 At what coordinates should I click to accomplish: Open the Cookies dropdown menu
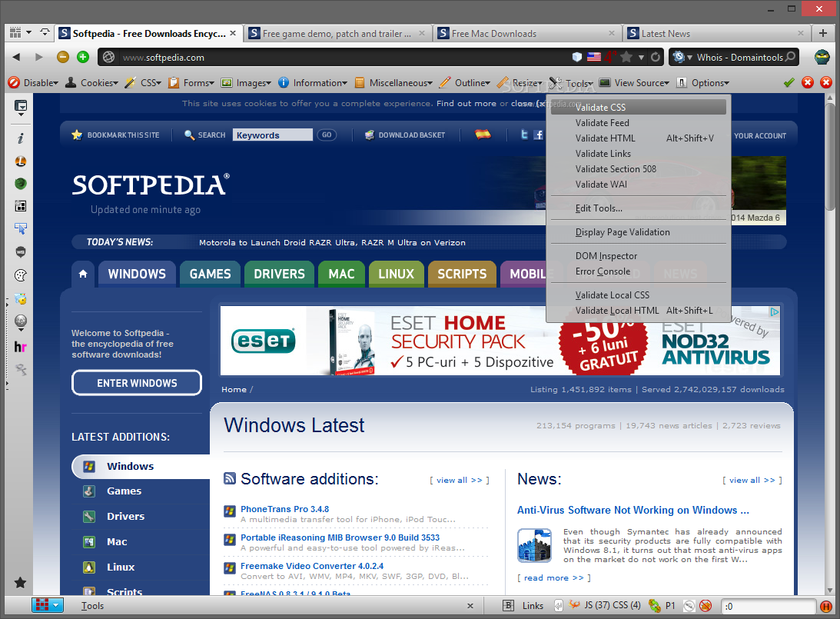coord(91,82)
